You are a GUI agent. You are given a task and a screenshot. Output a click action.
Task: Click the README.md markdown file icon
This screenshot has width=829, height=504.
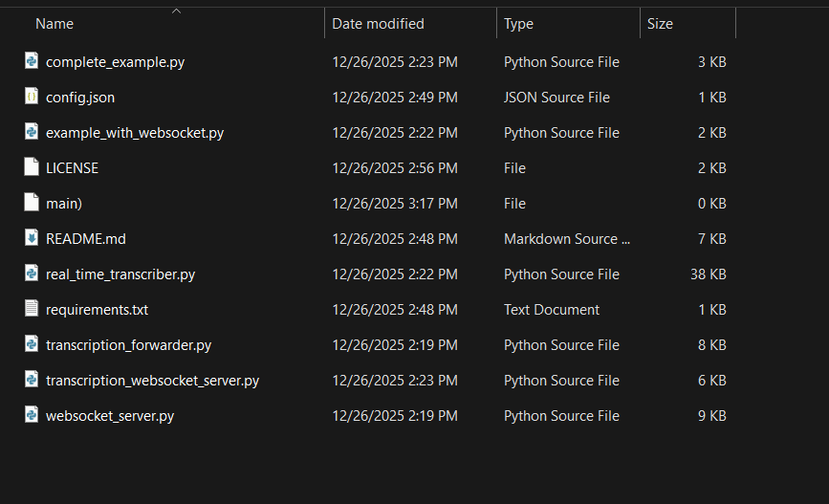pyautogui.click(x=32, y=238)
